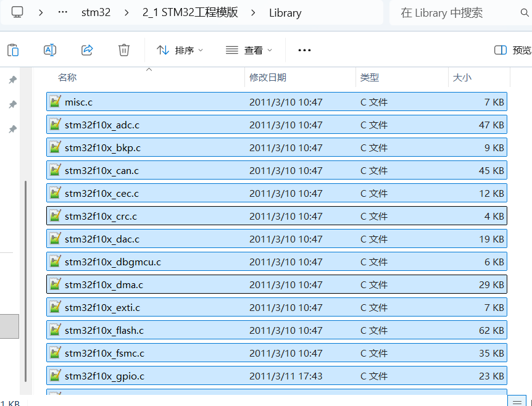Click the 62 KB size cell
Viewport: 532px width, 406px height.
pos(491,330)
